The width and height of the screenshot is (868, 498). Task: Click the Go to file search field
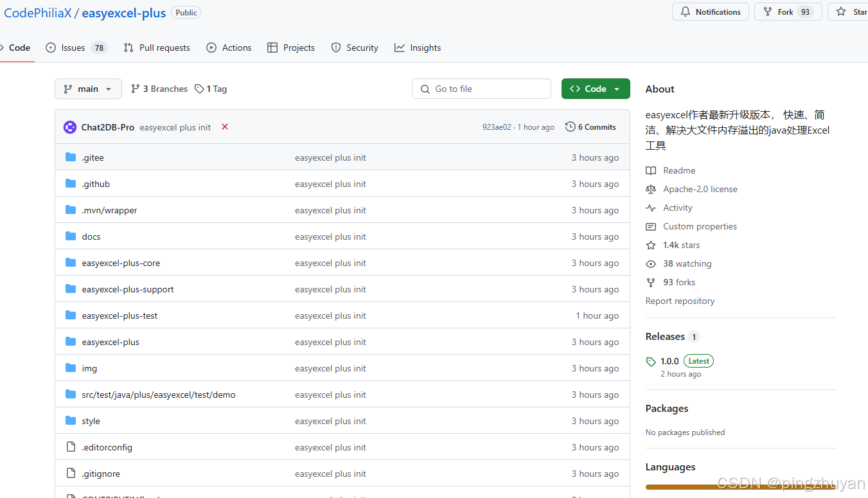[x=481, y=89]
